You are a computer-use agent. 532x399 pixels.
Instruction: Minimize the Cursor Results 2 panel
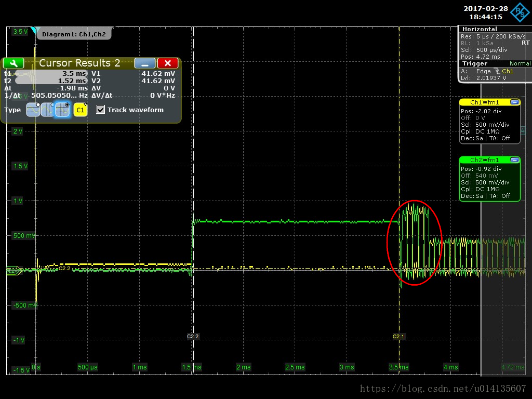(x=145, y=63)
